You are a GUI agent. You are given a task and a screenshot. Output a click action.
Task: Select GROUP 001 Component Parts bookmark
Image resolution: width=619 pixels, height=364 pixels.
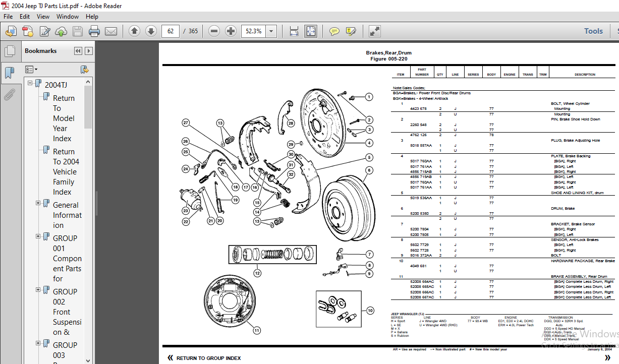click(67, 259)
